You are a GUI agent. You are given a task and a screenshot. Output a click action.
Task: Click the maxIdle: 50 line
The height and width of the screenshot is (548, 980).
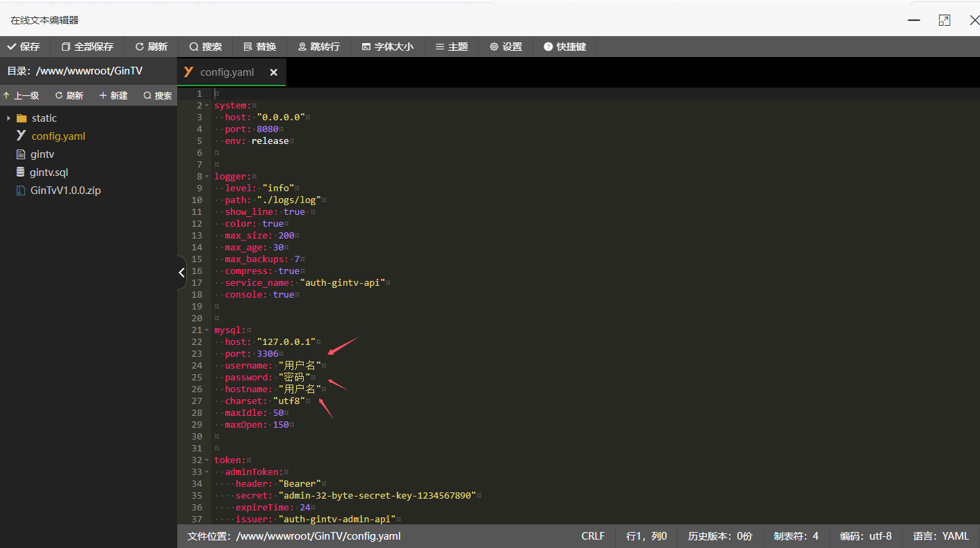tap(254, 413)
